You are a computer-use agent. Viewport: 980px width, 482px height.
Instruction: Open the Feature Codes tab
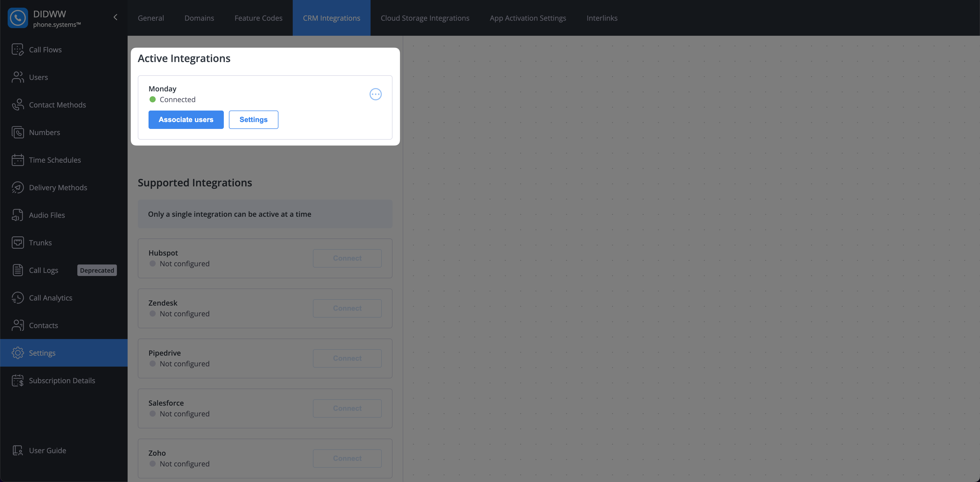tap(258, 18)
